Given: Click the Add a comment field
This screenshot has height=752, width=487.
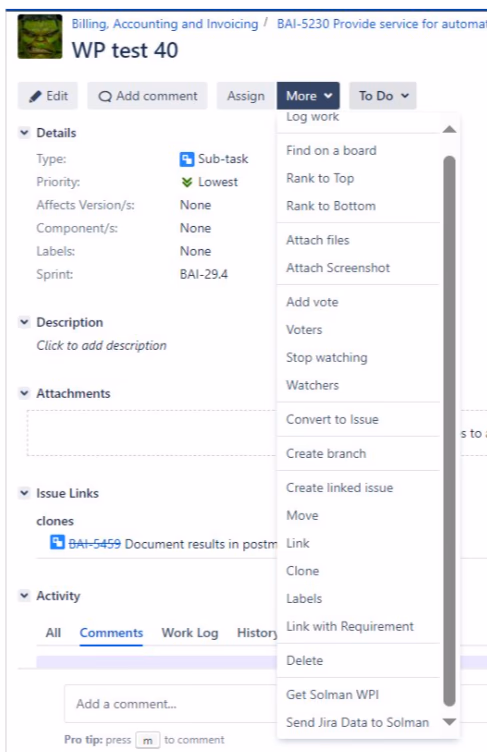Looking at the screenshot, I should 170,704.
